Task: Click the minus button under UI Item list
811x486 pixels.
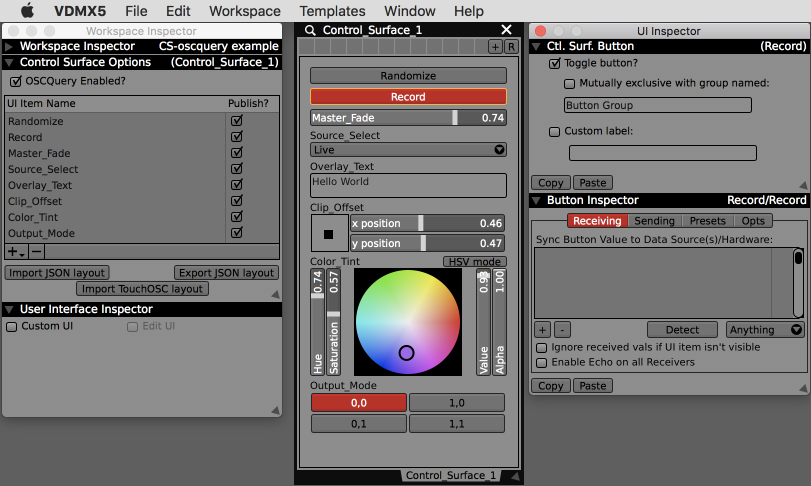Action: click(36, 252)
